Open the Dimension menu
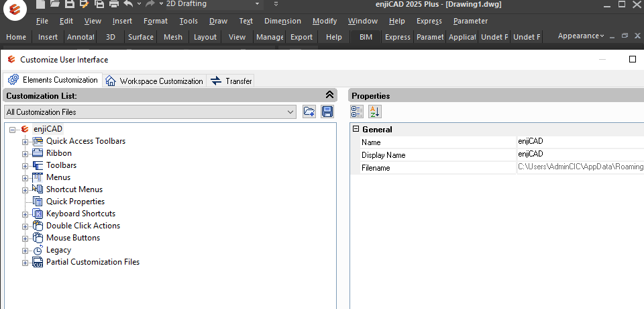 [282, 21]
